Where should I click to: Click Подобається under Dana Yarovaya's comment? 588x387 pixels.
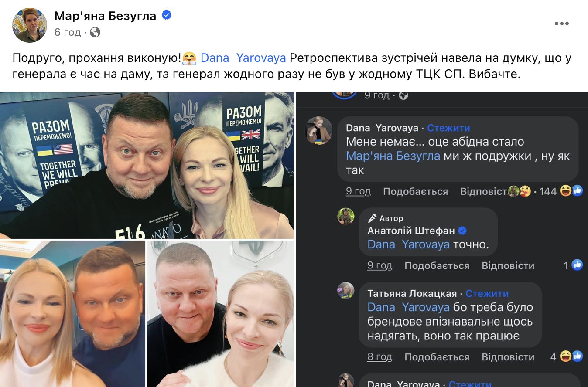pos(415,191)
